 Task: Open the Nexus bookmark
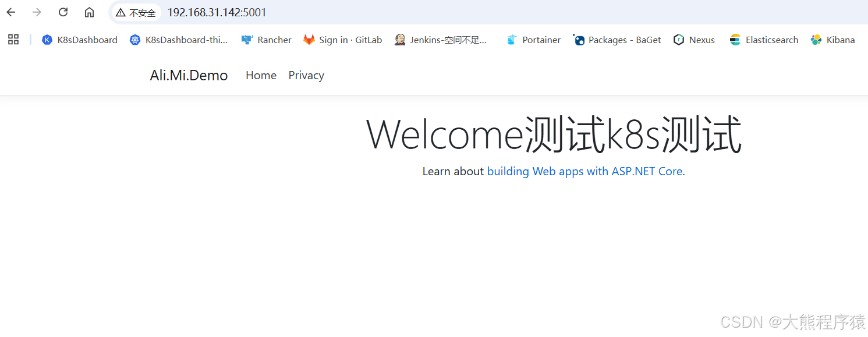click(693, 40)
